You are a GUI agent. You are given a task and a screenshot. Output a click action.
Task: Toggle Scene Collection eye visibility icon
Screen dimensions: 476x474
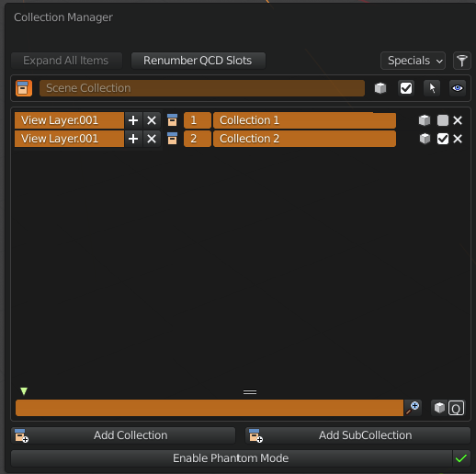pyautogui.click(x=458, y=88)
